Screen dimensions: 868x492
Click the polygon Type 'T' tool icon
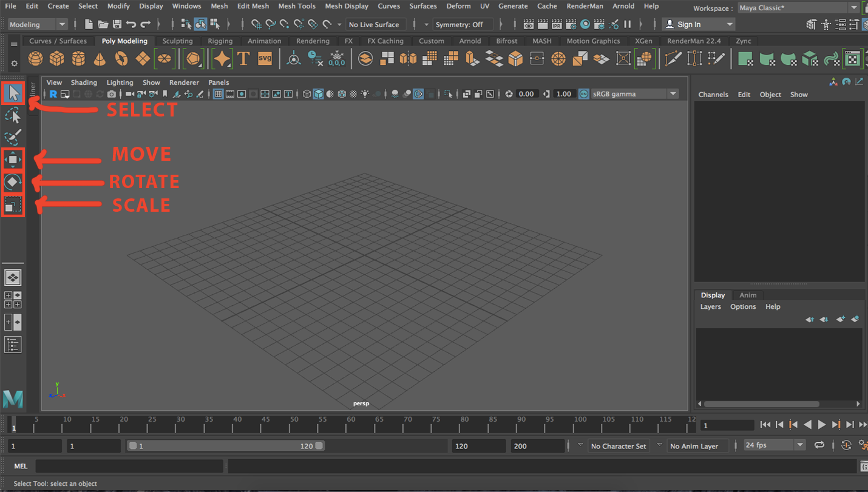[243, 59]
